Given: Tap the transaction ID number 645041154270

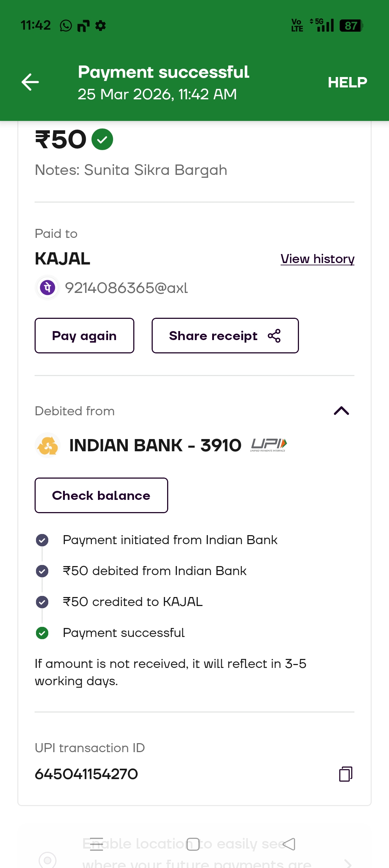Looking at the screenshot, I should click(86, 774).
